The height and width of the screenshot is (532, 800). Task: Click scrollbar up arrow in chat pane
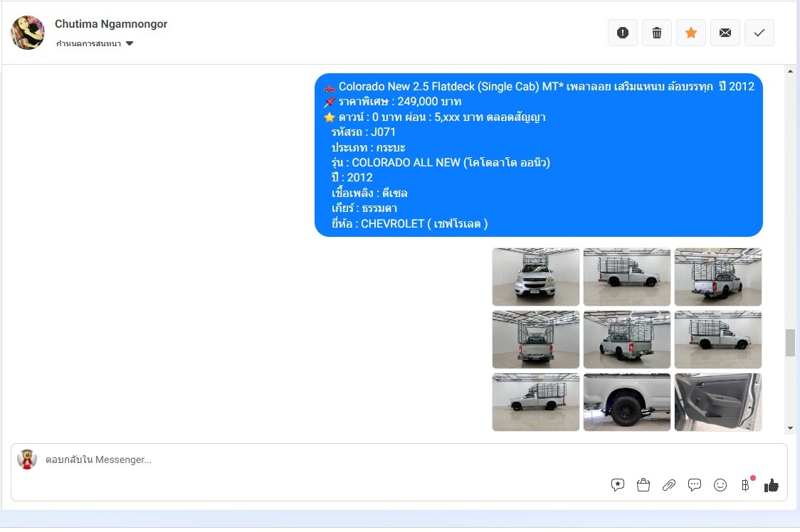pos(790,71)
